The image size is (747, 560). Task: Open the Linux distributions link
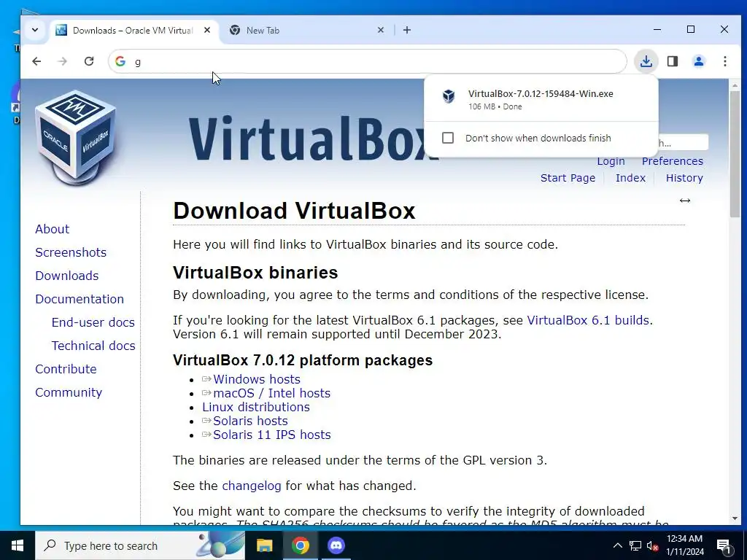(x=256, y=407)
